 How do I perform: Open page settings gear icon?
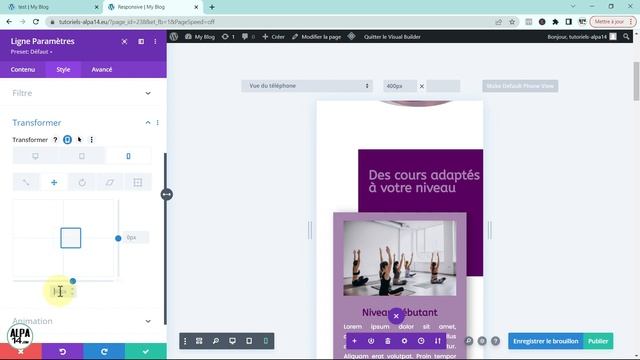pos(404,341)
